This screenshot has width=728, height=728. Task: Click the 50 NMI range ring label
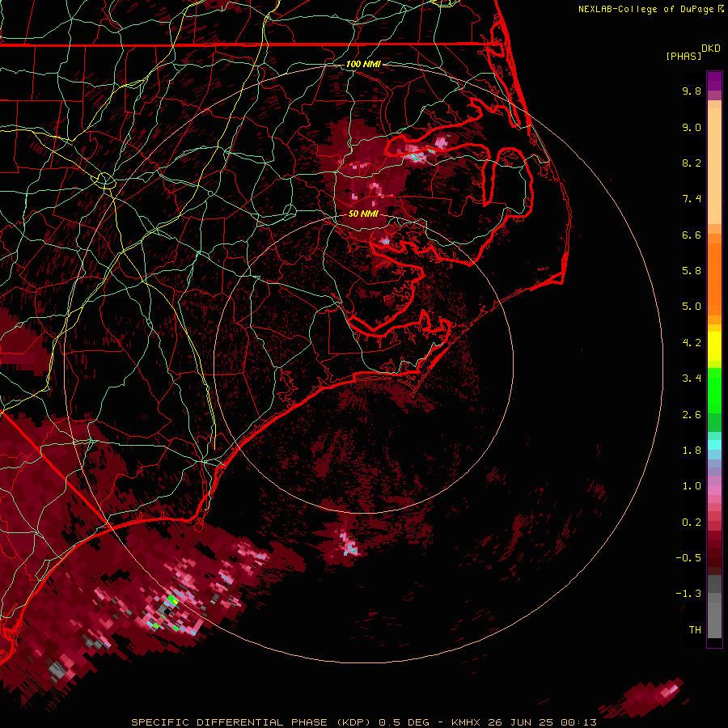(x=363, y=214)
